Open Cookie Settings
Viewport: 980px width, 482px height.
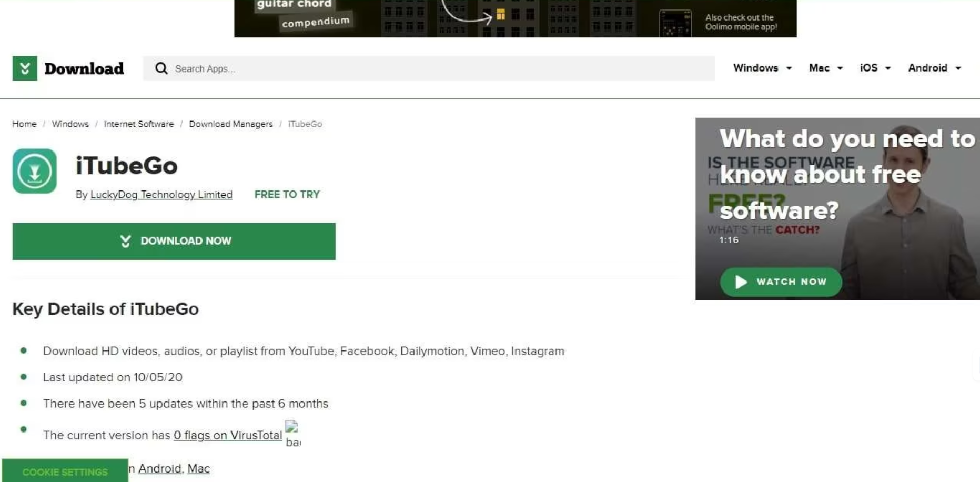[x=65, y=471]
